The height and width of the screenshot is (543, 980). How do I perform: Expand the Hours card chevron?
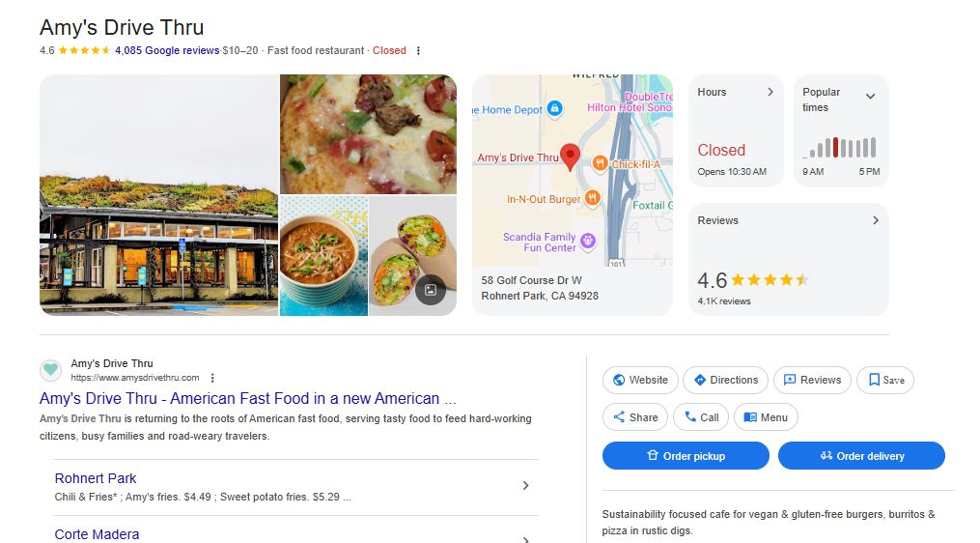(x=770, y=92)
